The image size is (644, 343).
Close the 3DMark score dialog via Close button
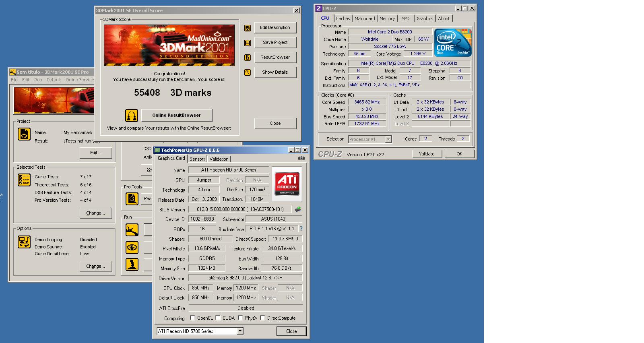[x=275, y=123]
